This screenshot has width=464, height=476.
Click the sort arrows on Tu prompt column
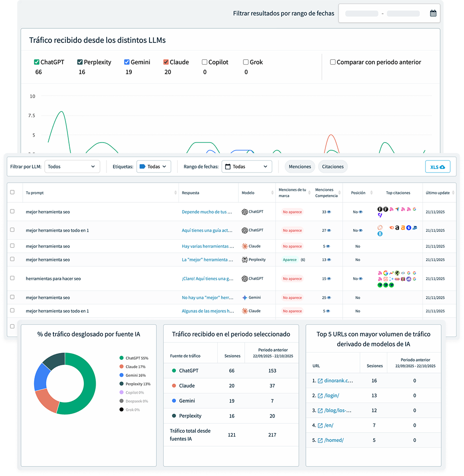(175, 193)
